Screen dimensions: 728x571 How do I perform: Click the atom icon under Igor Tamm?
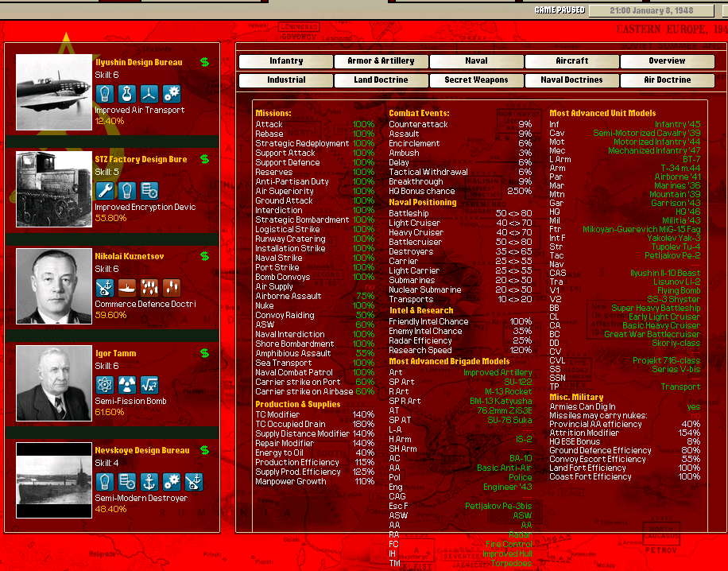(105, 385)
